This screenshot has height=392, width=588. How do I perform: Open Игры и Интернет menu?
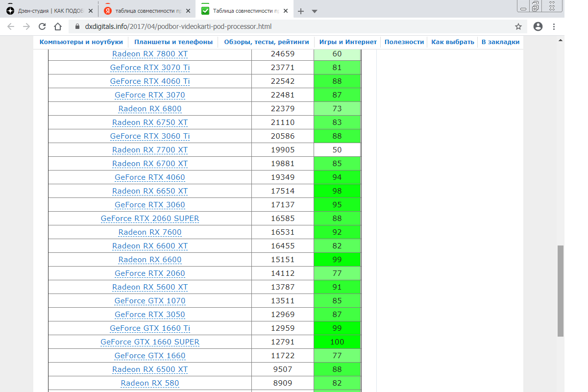click(x=348, y=42)
